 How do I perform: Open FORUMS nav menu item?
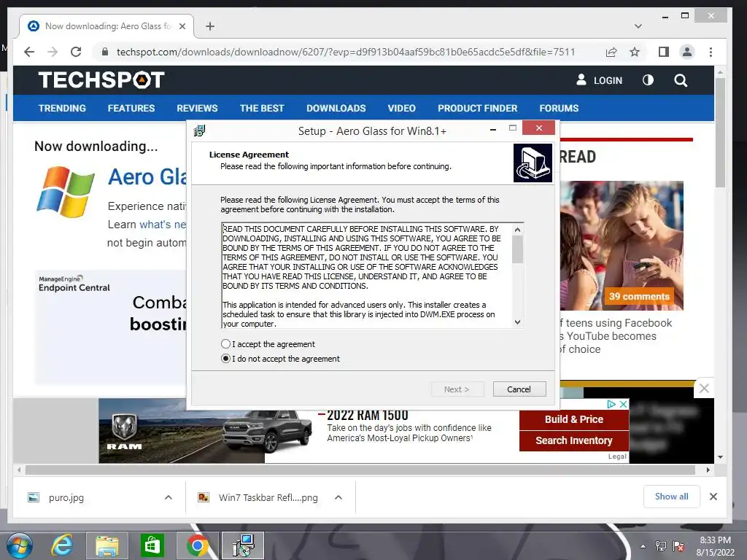coord(559,108)
